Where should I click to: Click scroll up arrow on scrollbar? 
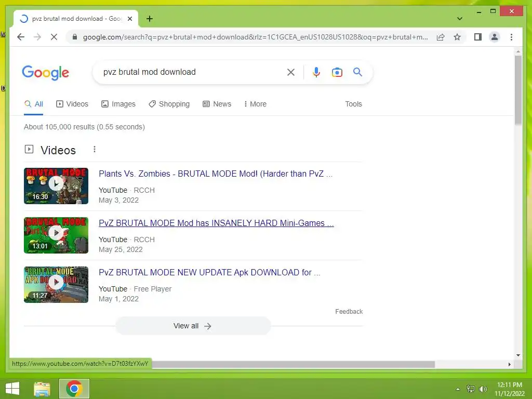tap(518, 51)
